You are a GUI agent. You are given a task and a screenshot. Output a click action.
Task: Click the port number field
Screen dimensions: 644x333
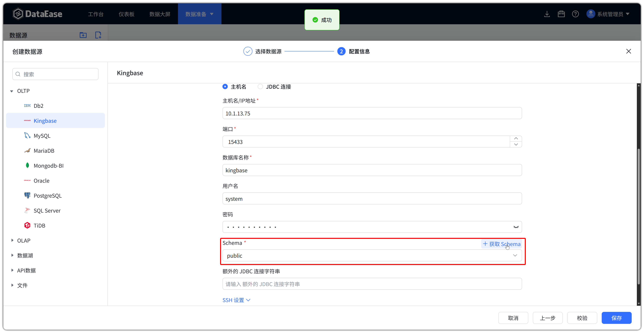coord(366,142)
